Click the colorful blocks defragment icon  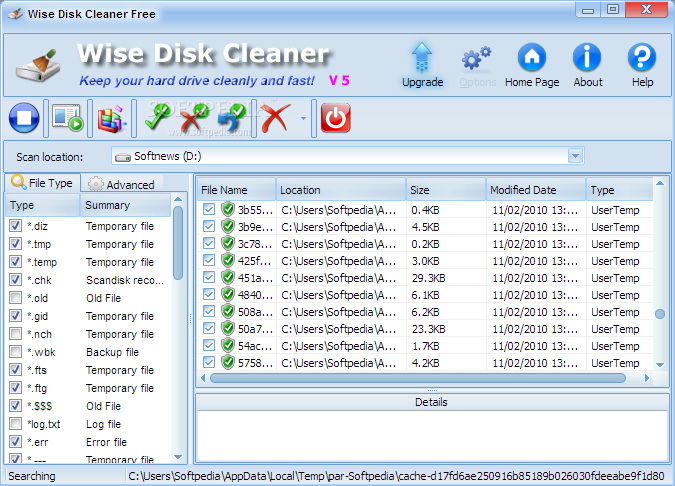tap(112, 119)
